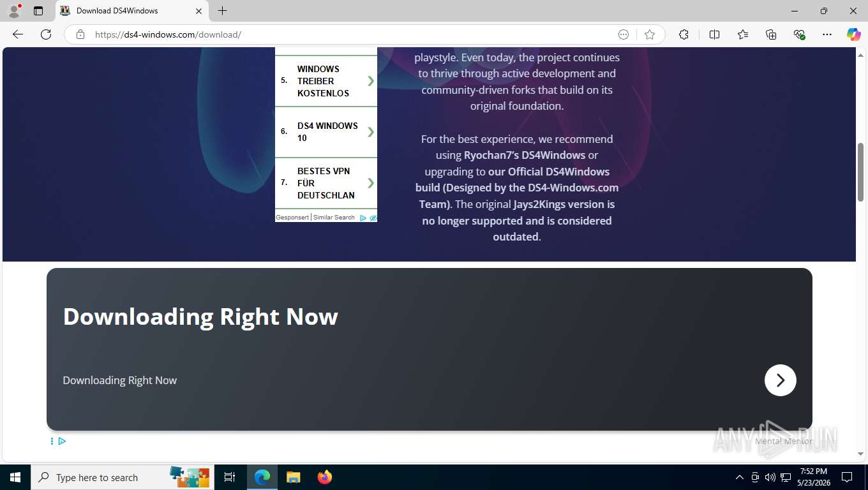The width and height of the screenshot is (868, 490).
Task: Open a new tab with the plus icon
Action: [x=222, y=11]
